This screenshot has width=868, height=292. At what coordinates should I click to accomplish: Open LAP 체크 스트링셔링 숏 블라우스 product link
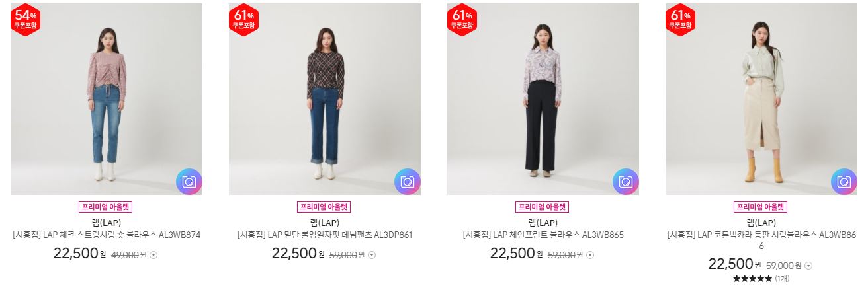tap(107, 235)
